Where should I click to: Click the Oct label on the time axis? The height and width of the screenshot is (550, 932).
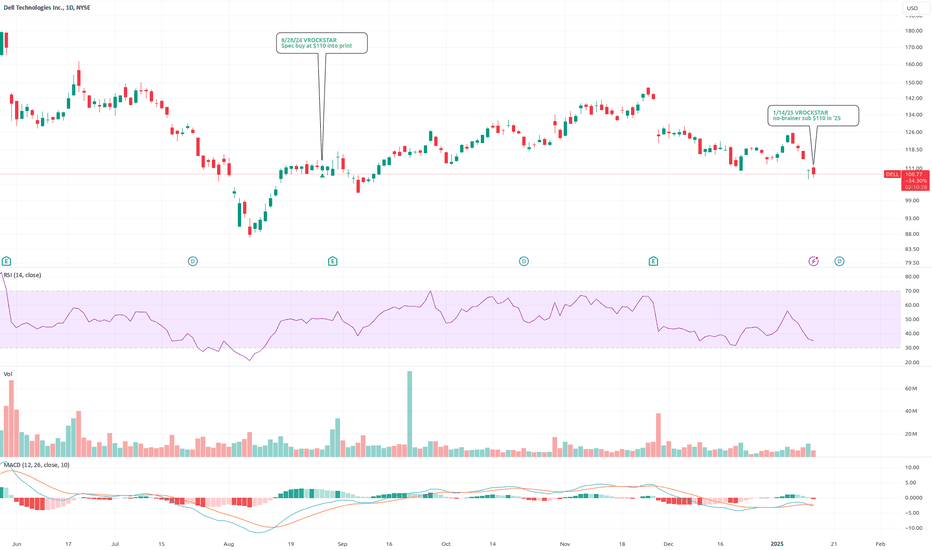coord(446,543)
